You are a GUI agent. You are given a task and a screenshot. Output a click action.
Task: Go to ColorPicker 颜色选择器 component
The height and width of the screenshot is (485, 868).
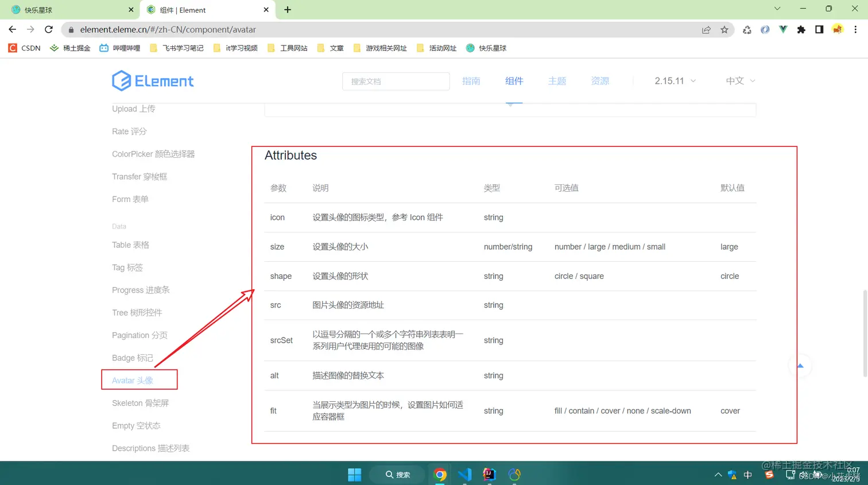[x=153, y=154]
